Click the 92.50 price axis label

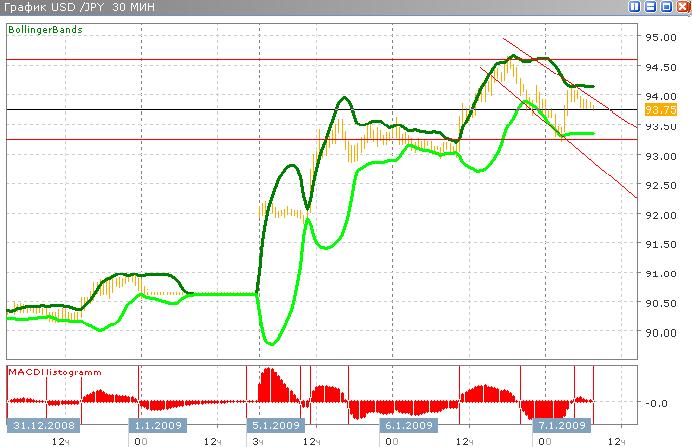coord(660,185)
